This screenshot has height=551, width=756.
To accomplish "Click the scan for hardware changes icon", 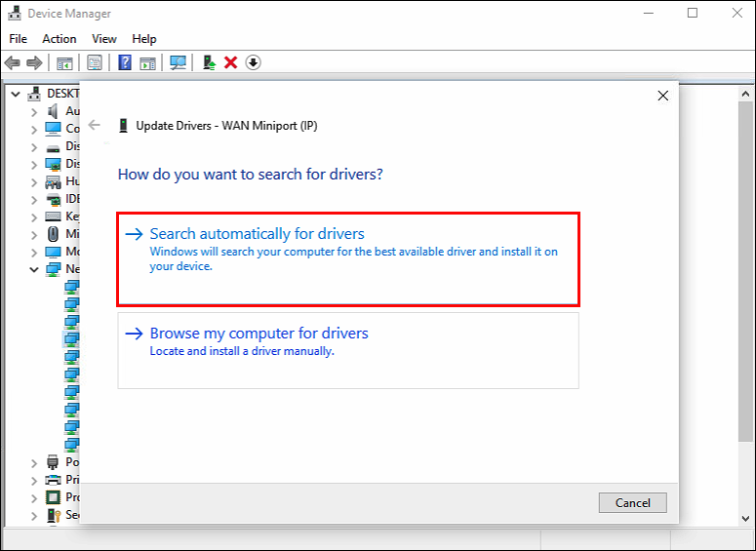I will coord(178,62).
